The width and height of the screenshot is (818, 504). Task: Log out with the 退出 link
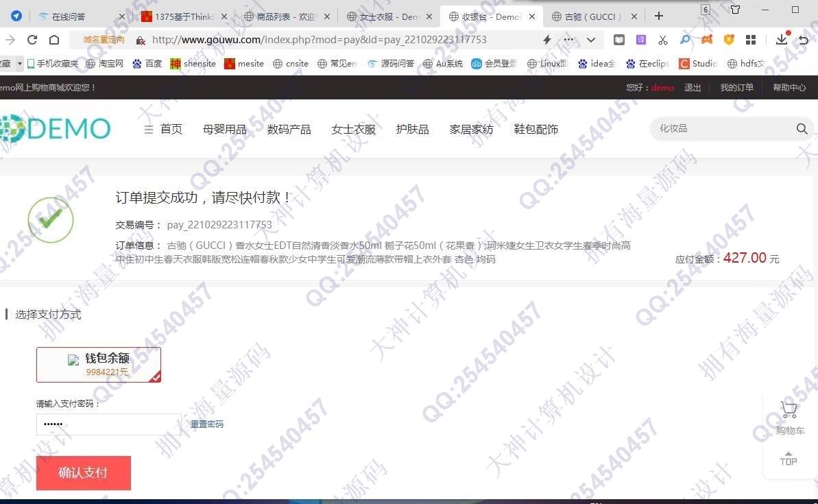click(693, 88)
